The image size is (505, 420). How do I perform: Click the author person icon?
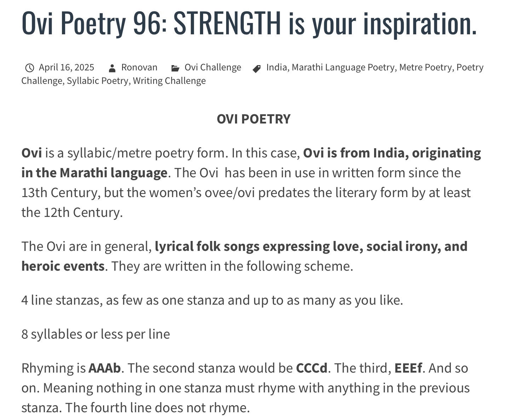[x=112, y=68]
